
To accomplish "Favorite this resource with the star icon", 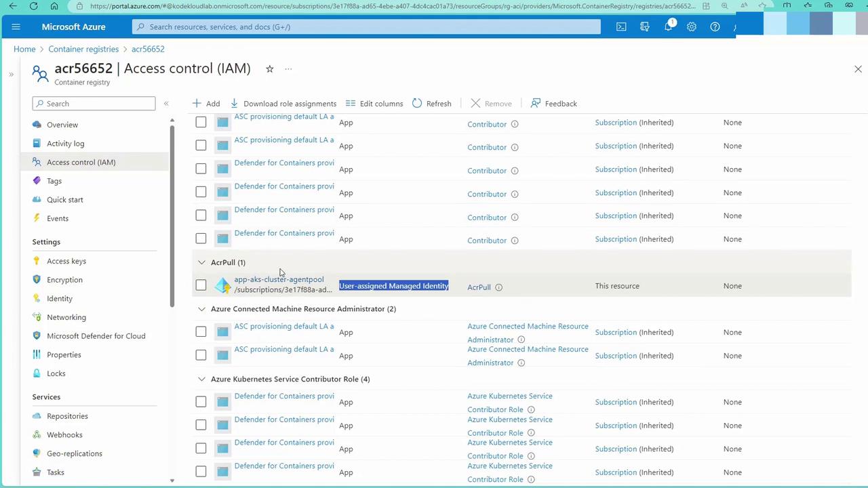I will 269,69.
